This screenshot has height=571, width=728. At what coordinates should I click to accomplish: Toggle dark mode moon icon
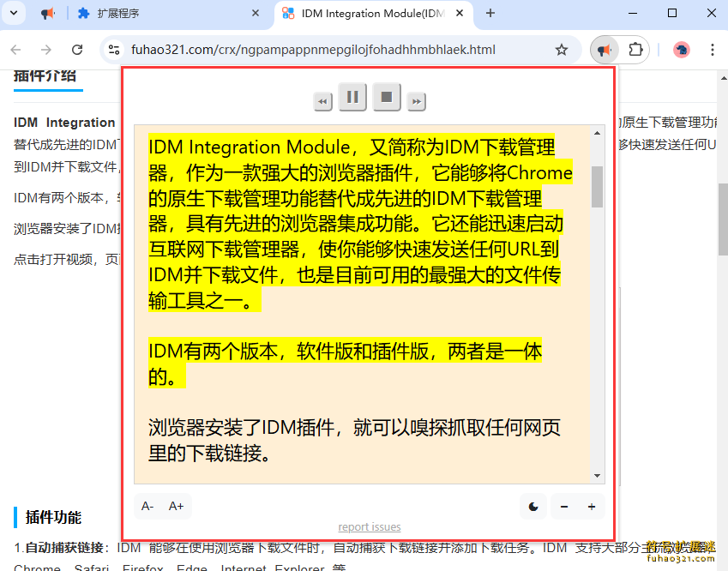coord(533,507)
